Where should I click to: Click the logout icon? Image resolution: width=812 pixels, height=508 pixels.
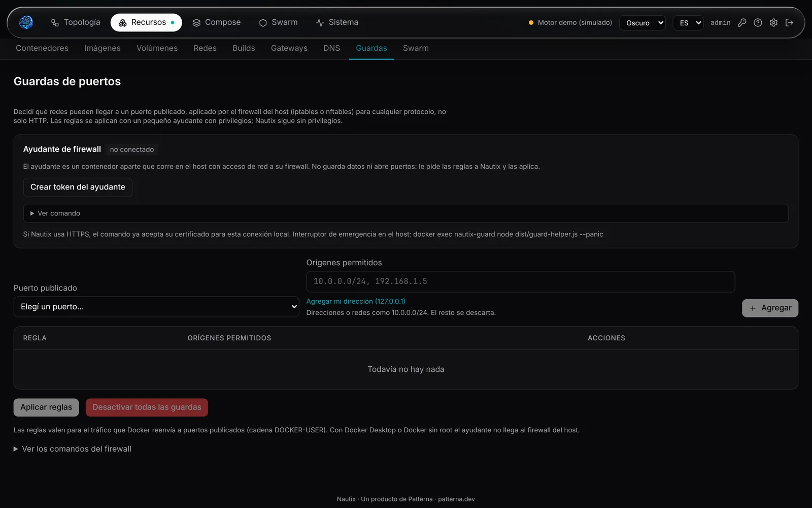789,22
